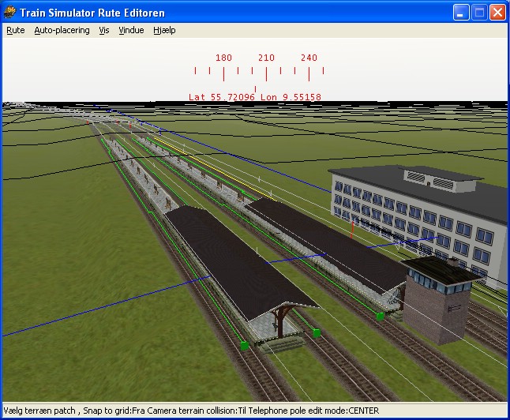Click the green marker at left platform end
The image size is (510, 420).
pyautogui.click(x=244, y=346)
